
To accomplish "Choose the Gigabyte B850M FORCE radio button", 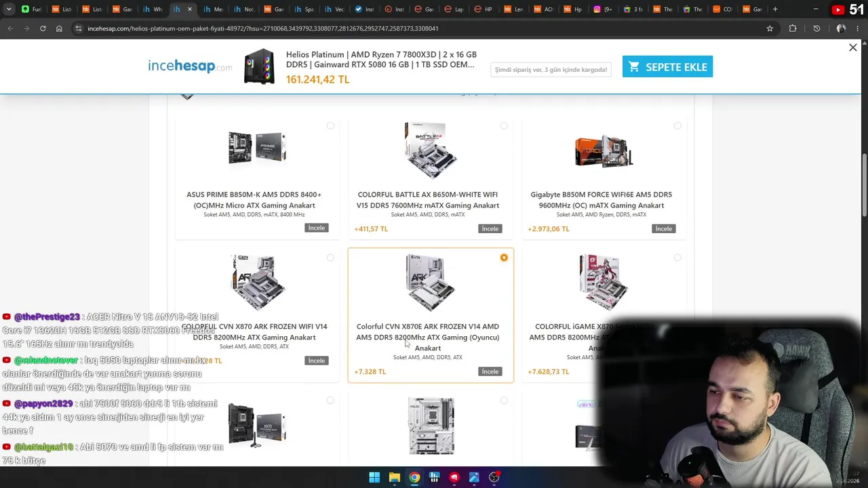I will click(x=677, y=126).
